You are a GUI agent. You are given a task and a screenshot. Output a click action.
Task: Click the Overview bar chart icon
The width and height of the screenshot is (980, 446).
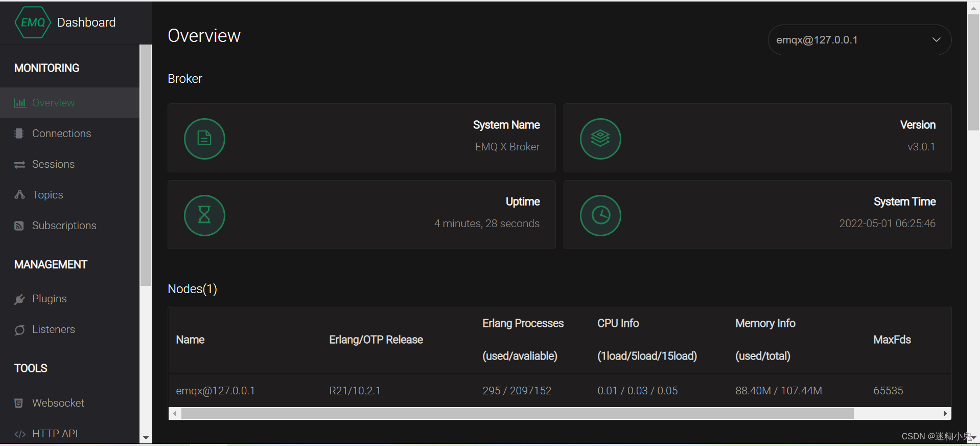(20, 103)
